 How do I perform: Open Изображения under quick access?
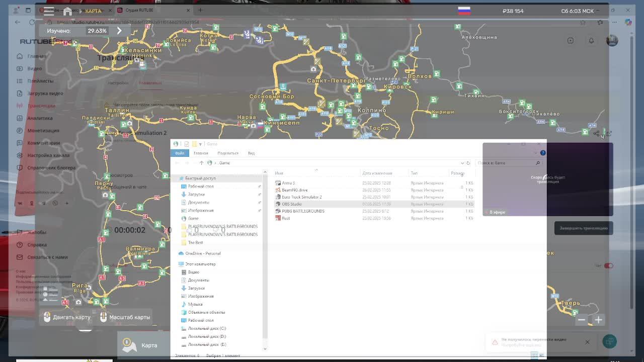197,211
